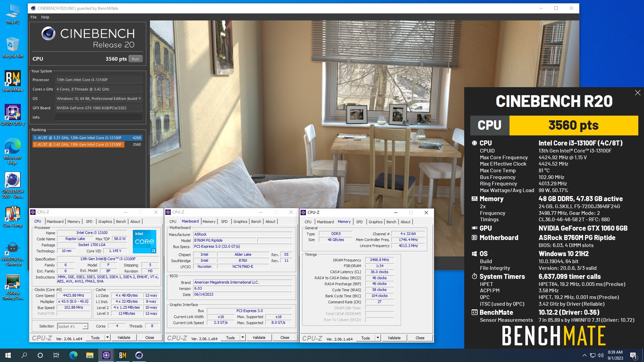This screenshot has width=644, height=362.
Task: Launch BenchMate desktop shortcut
Action: click(12, 81)
